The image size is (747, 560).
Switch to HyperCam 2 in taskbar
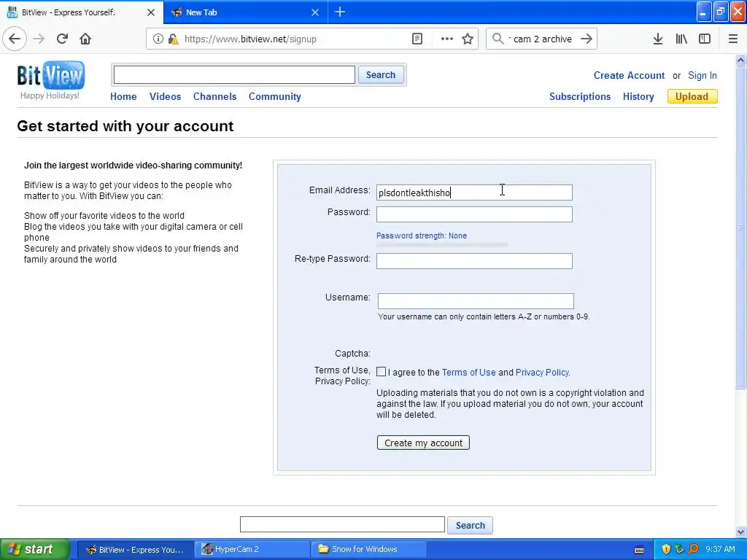pyautogui.click(x=252, y=549)
